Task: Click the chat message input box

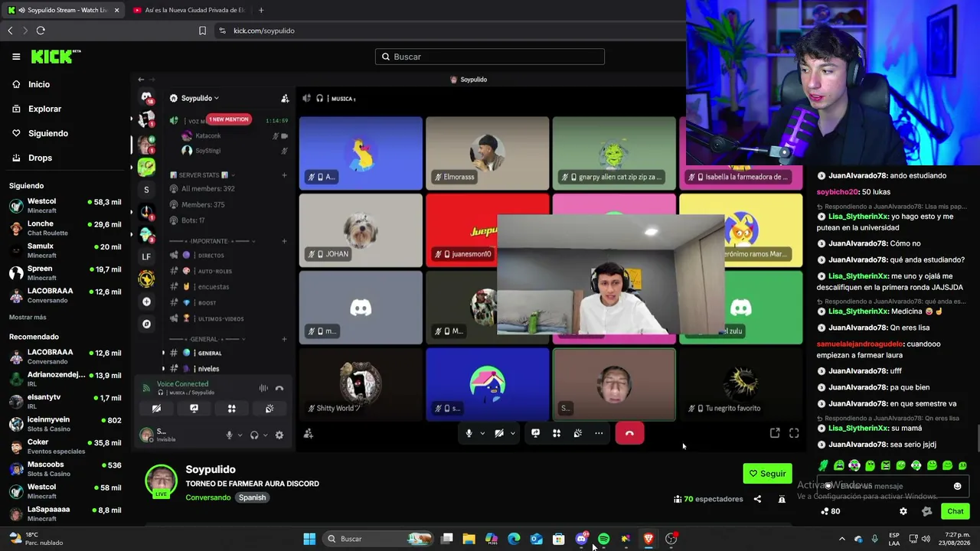Action: click(893, 486)
